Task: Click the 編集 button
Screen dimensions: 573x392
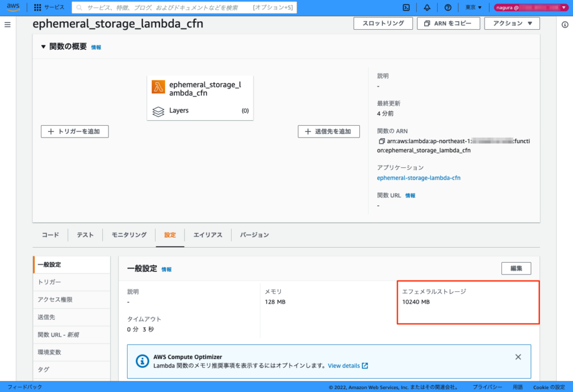Action: (x=516, y=268)
